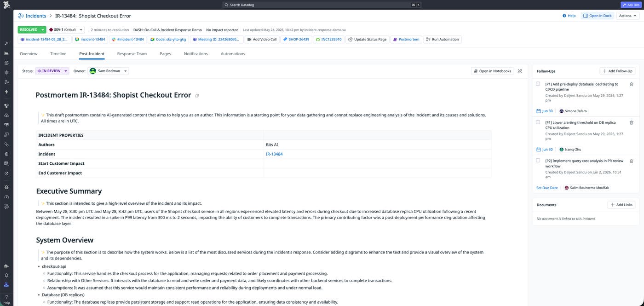Open the bar chart Dashboards icon in sidebar

click(6, 53)
